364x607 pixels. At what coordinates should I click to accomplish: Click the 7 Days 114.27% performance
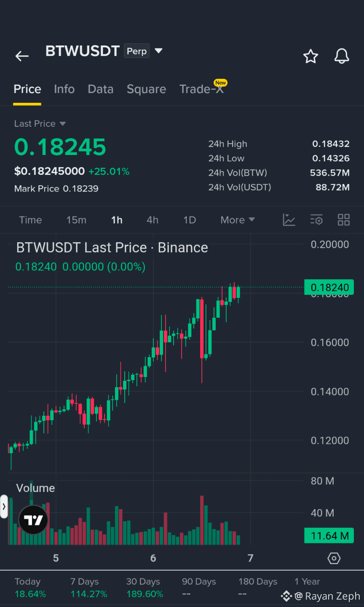click(x=89, y=588)
